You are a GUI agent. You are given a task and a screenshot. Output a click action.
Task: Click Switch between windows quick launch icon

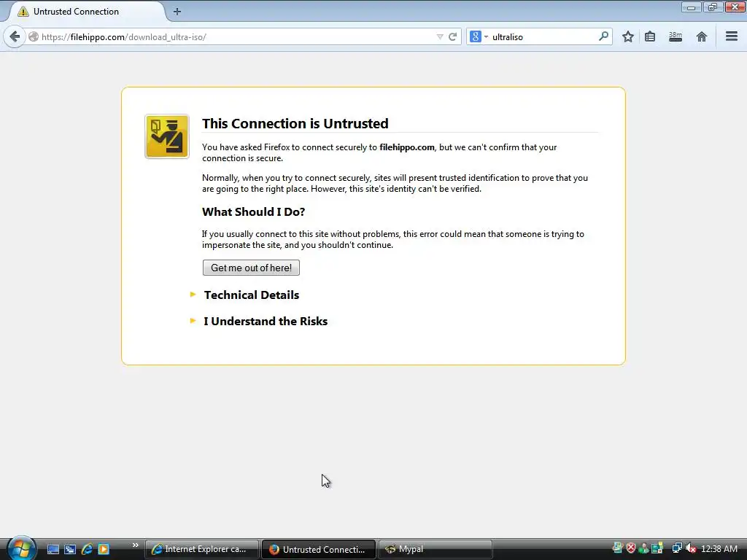[x=70, y=549]
